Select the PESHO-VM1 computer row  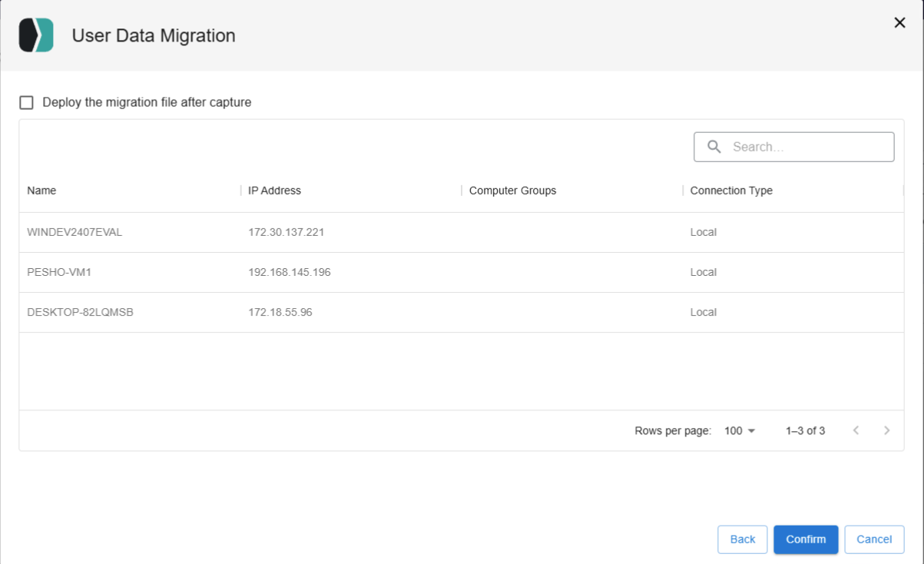tap(59, 272)
